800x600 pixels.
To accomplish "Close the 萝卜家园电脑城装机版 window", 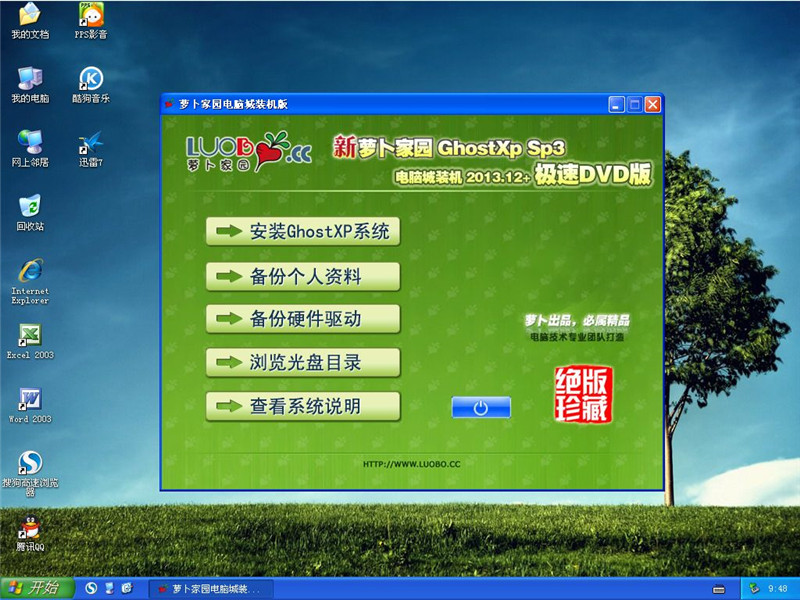I will point(653,105).
